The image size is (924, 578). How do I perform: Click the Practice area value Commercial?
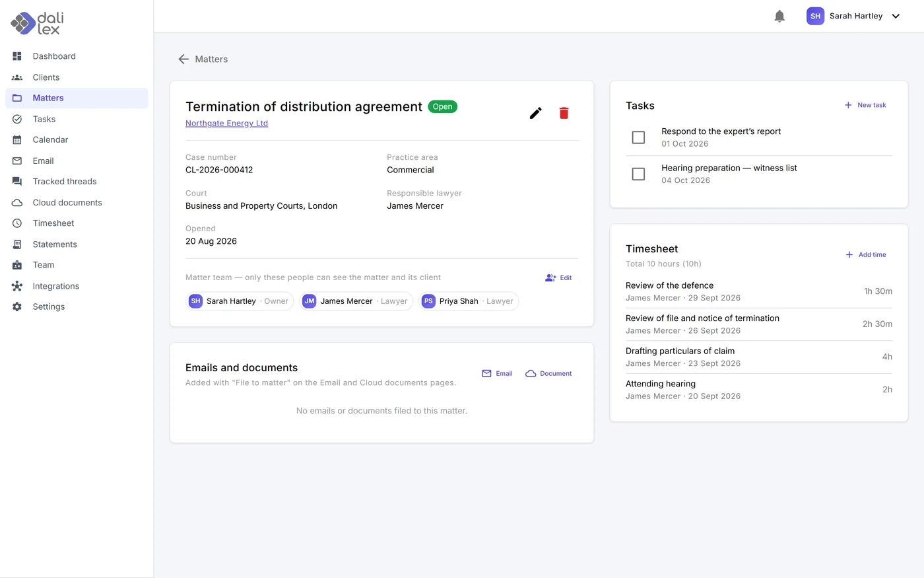point(411,170)
